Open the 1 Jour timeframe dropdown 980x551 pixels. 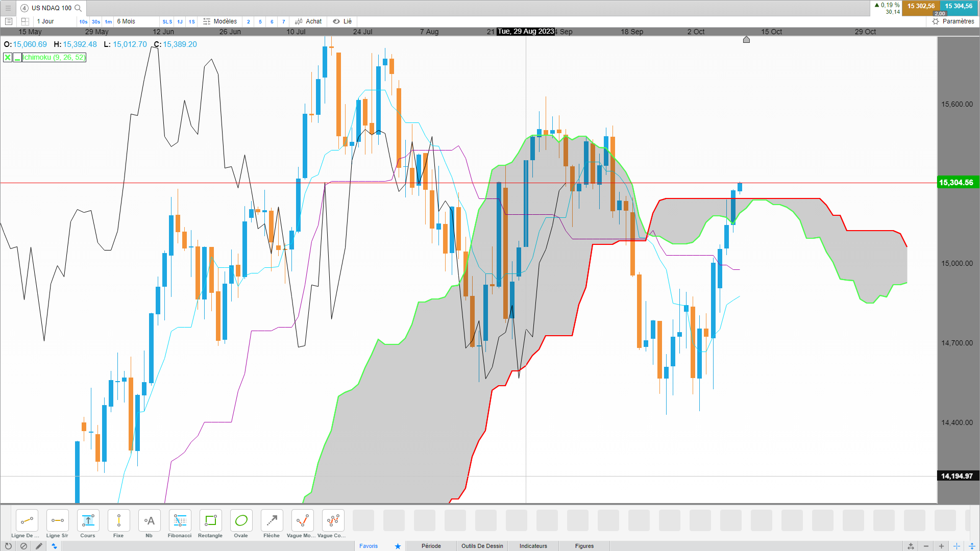(46, 21)
